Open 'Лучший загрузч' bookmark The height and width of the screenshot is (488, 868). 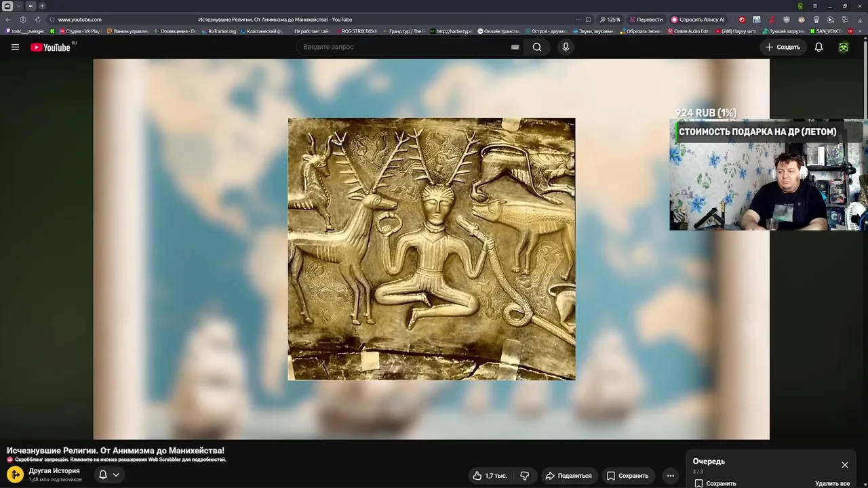(783, 31)
